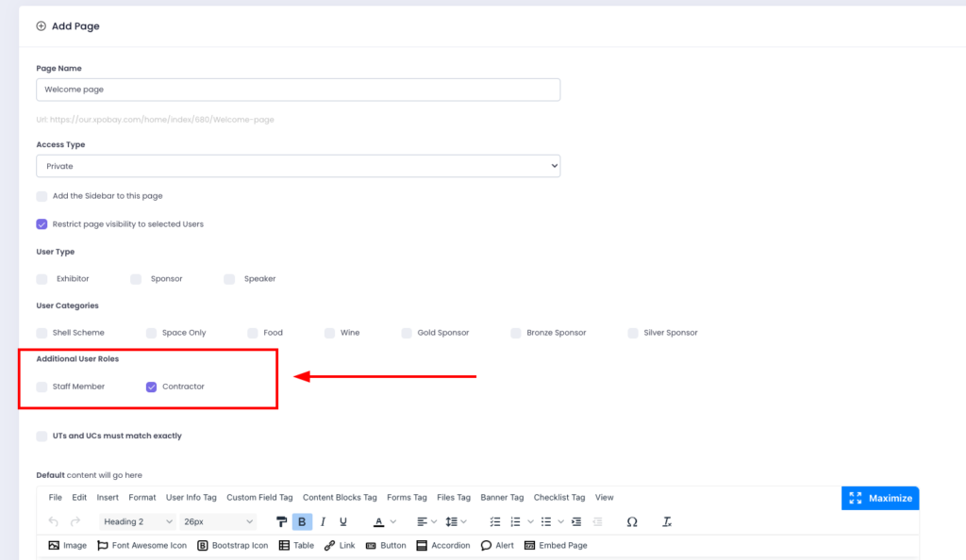This screenshot has height=560, width=966.
Task: Click the Page Name input field
Action: [298, 90]
